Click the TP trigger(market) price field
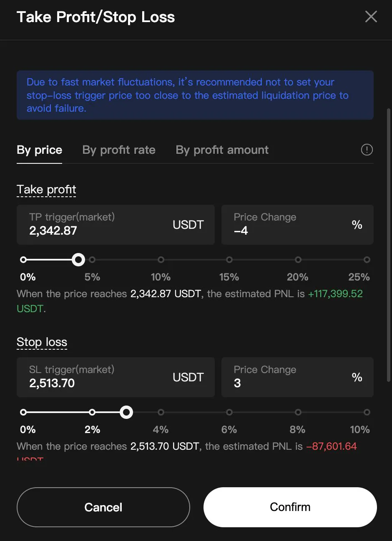The height and width of the screenshot is (541, 392). coord(100,225)
